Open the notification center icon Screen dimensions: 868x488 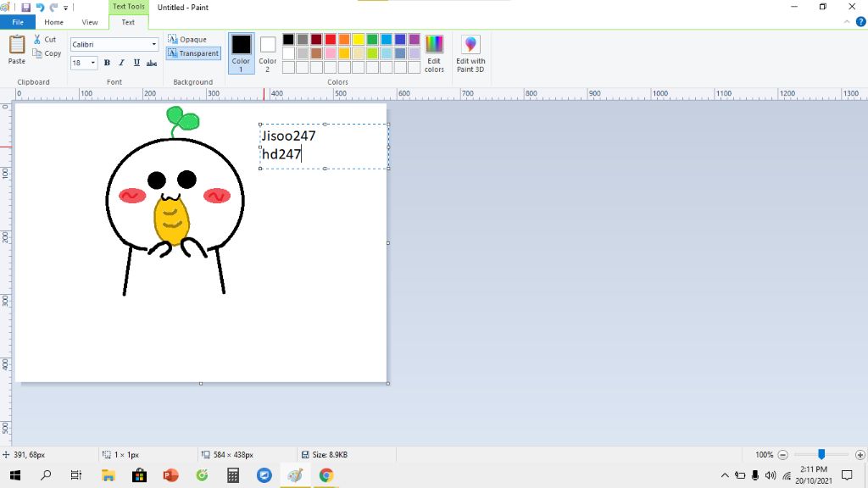tap(847, 475)
